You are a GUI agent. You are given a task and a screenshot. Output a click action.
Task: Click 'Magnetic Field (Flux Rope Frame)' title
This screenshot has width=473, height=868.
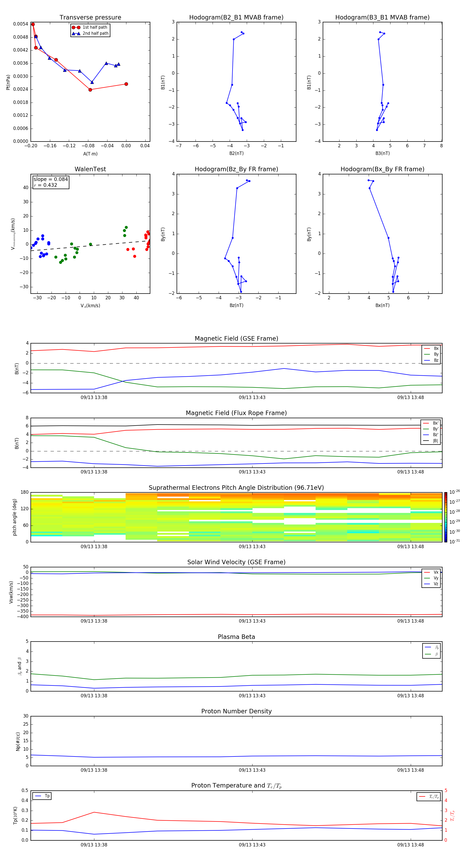tap(236, 413)
